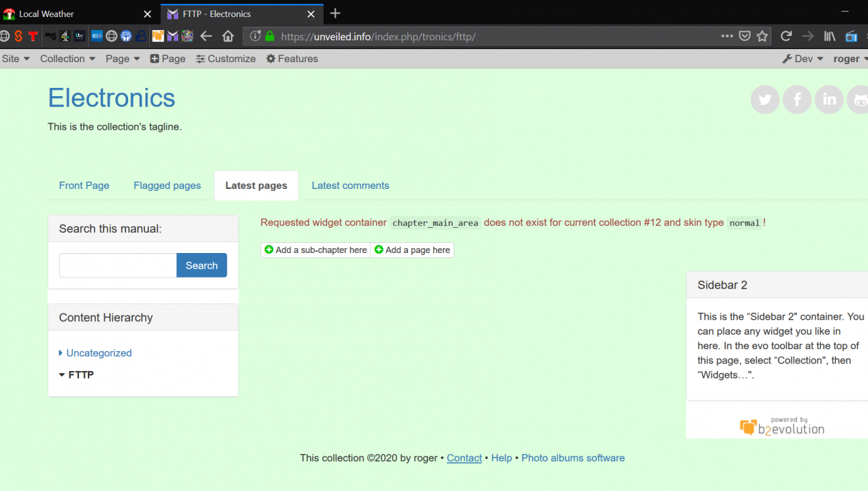
Task: Click orange squares bookmark icon
Action: (158, 36)
